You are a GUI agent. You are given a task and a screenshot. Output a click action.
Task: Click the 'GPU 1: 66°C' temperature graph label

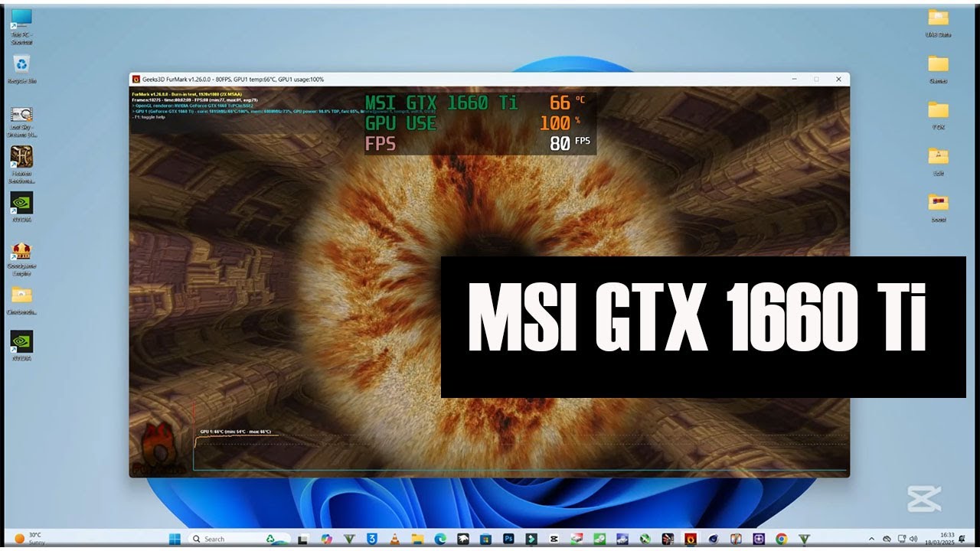coord(234,432)
